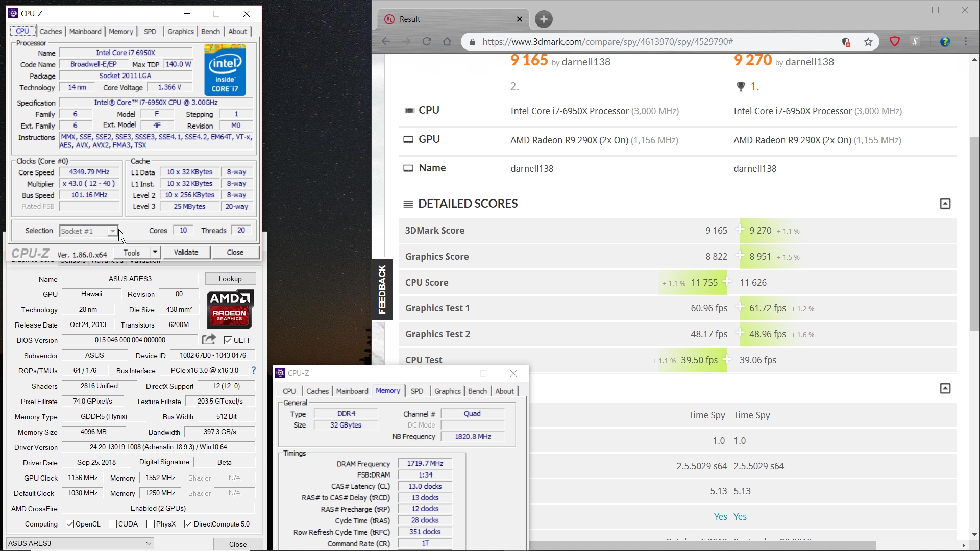Click the S extension icon in browser toolbar
Viewport: 980px width, 551px height.
point(915,42)
